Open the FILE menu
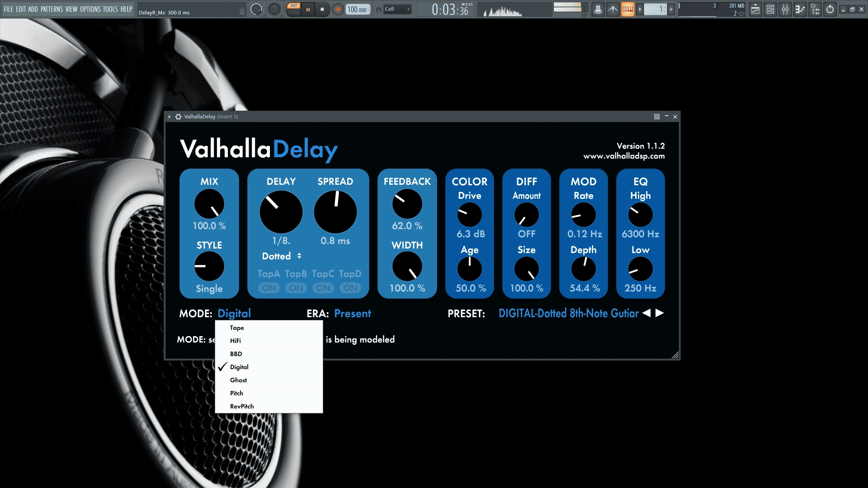The width and height of the screenshot is (868, 488). pos(9,9)
